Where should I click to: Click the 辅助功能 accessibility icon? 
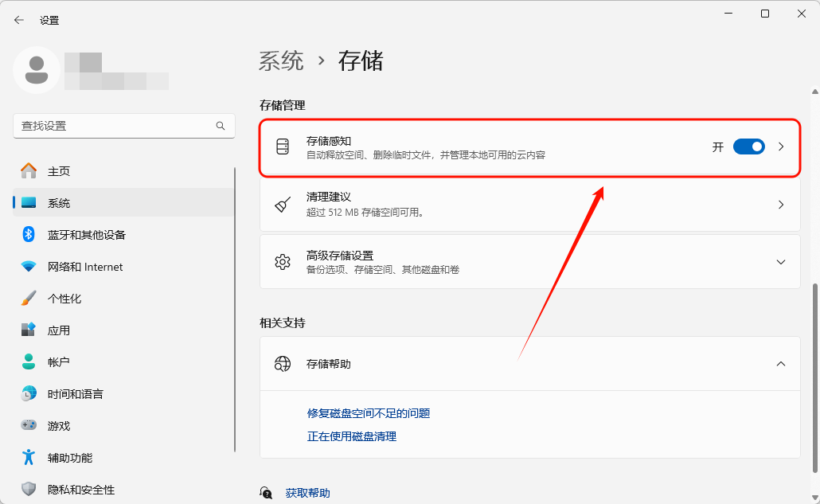tap(28, 457)
